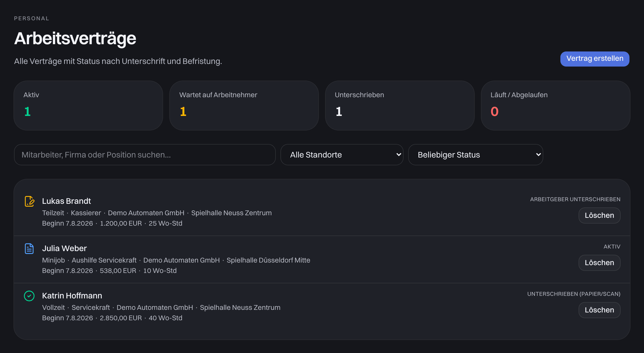Screen dimensions: 644x353
Task: Click the text 'Beginn 7.8.2026 · 2.850,00 EUR · 40 Wo-Std'
Action: [112, 318]
